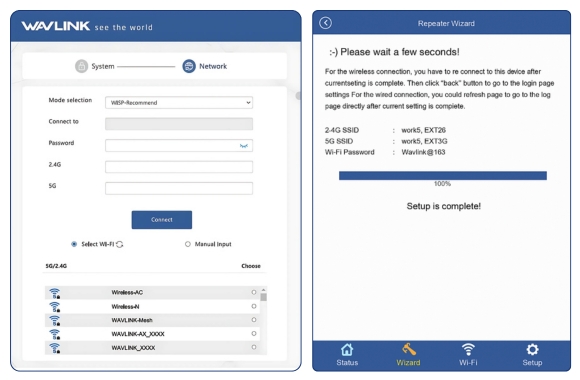
Task: Open the Wi-Fi icon in bottom bar
Action: tap(468, 349)
